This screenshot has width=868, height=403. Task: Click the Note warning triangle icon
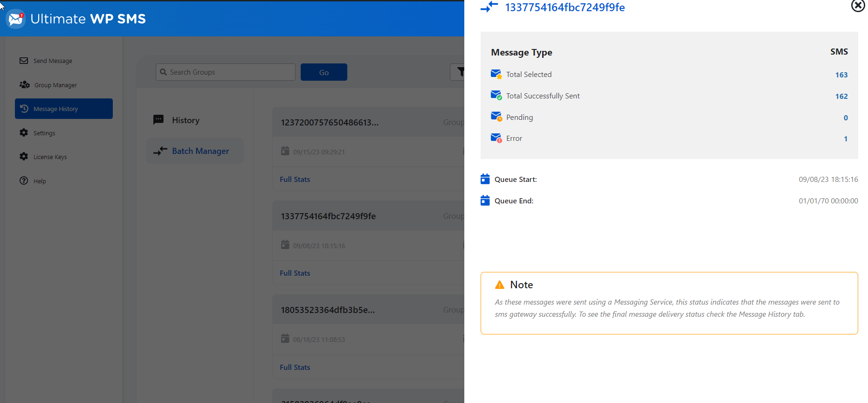(500, 285)
